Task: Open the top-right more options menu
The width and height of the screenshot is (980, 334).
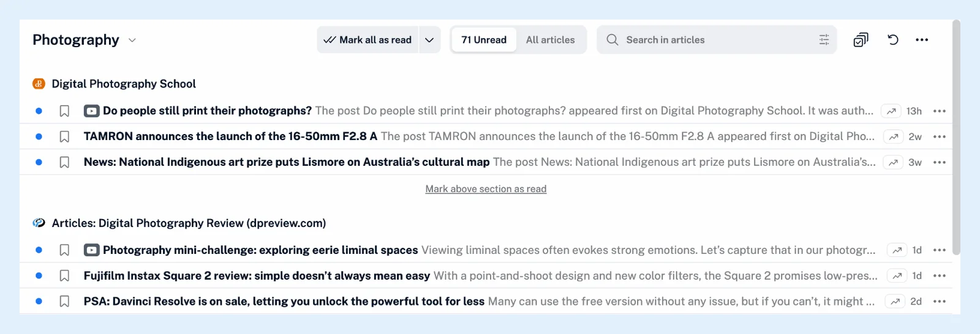Action: [922, 40]
